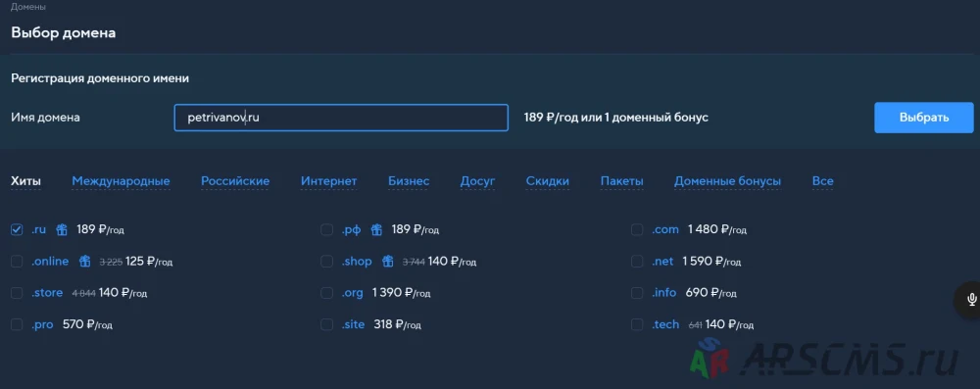This screenshot has width=980, height=389.
Task: Switch to the Бизнес tab
Action: 409,181
